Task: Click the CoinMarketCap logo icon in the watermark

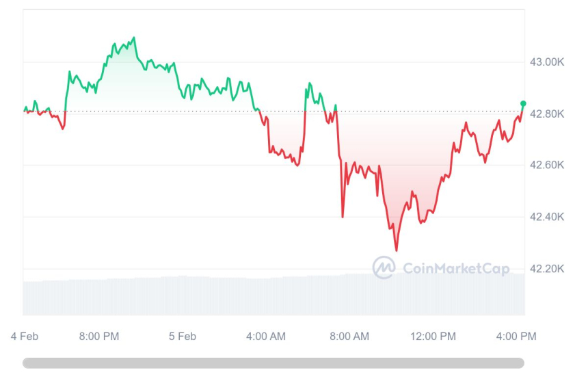Action: click(x=384, y=267)
